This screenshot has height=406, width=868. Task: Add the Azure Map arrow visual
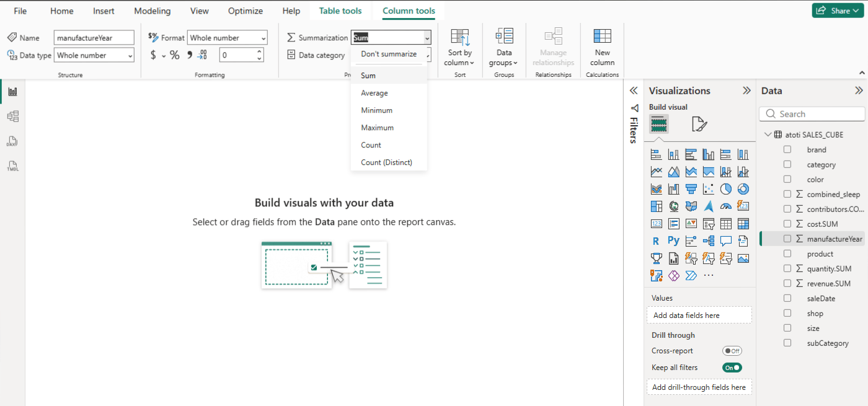[709, 206]
